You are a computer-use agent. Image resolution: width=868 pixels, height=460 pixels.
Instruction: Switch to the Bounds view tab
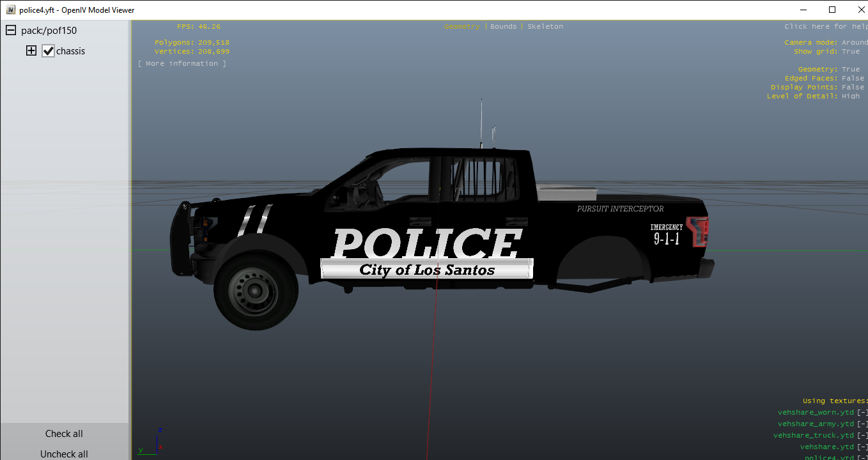(x=503, y=27)
